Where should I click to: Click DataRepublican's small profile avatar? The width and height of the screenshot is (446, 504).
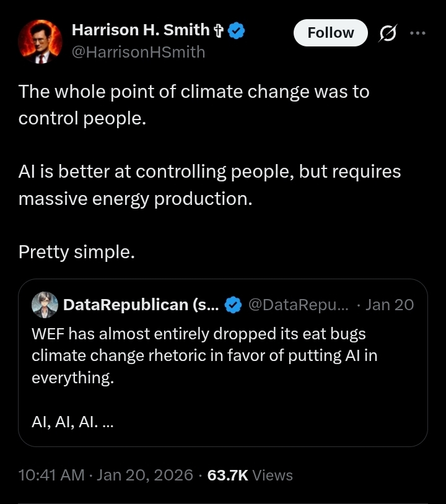click(45, 305)
